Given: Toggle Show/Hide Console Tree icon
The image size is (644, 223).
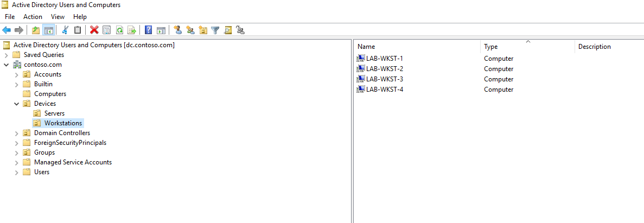Looking at the screenshot, I should [x=48, y=30].
